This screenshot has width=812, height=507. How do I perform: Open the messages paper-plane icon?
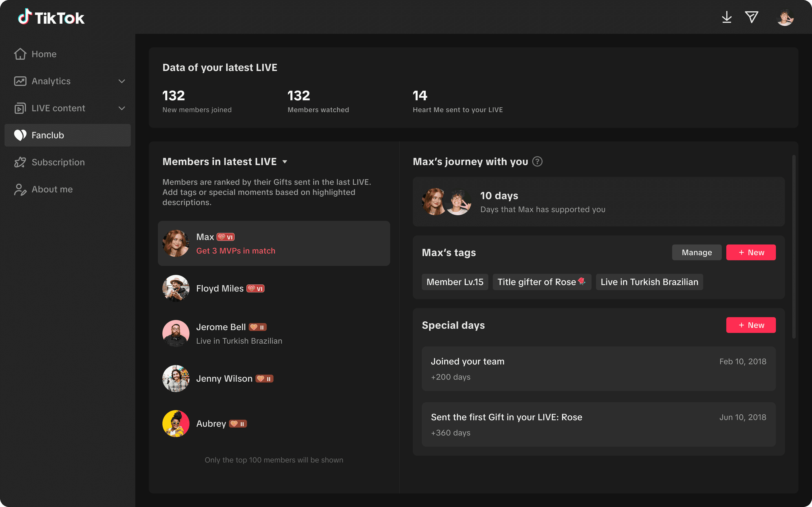click(x=751, y=17)
